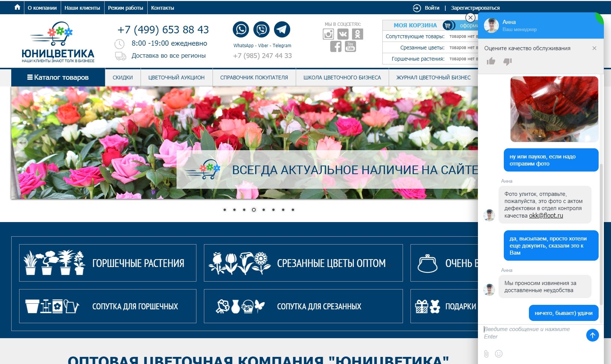Click the okk@flopt.ru email link
Image resolution: width=611 pixels, height=364 pixels.
pos(546,216)
